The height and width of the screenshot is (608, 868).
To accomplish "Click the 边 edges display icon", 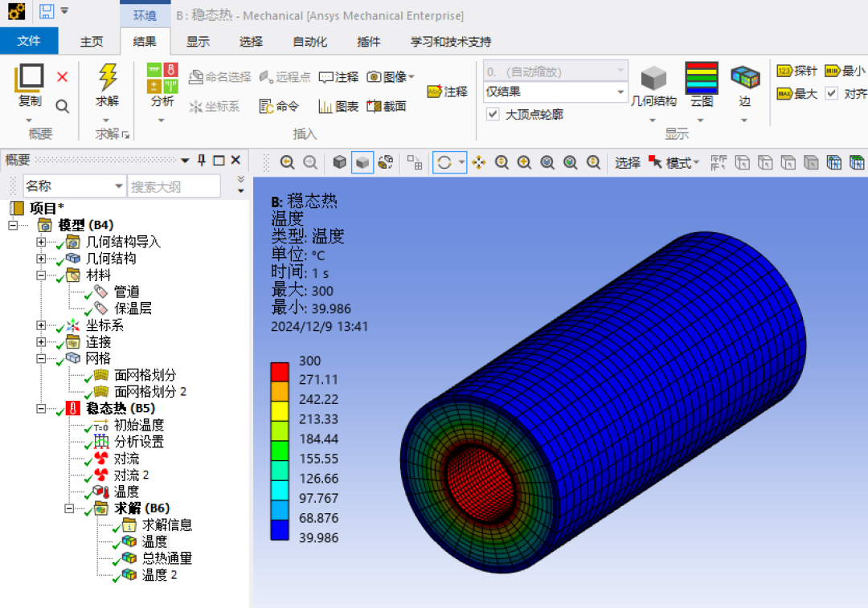I will tap(745, 77).
